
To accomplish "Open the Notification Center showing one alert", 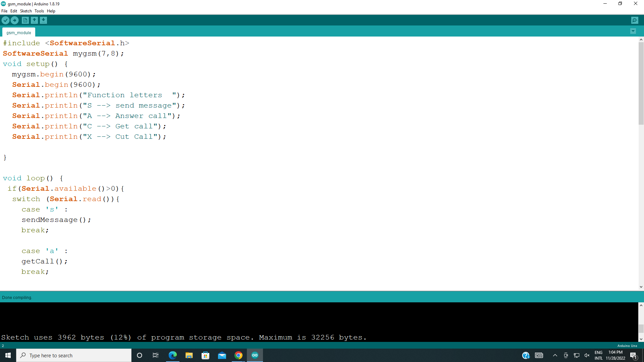I will click(634, 355).
